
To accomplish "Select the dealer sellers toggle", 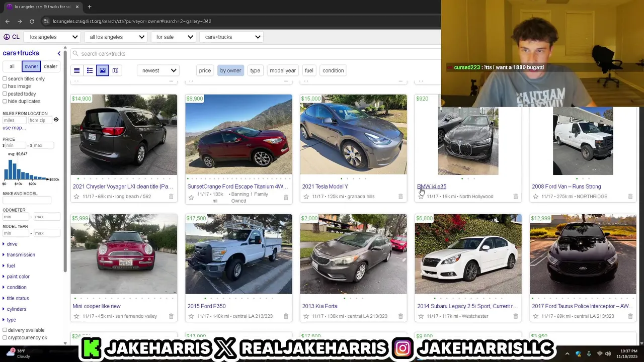I will (x=50, y=66).
